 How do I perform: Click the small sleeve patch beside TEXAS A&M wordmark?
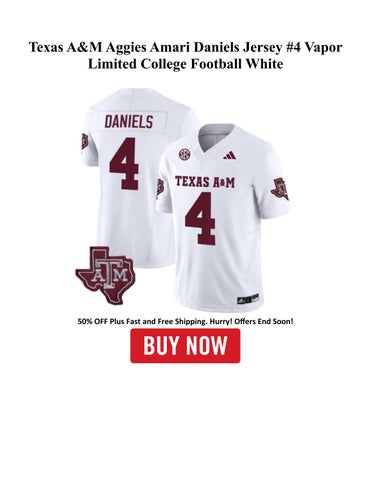pos(160,188)
